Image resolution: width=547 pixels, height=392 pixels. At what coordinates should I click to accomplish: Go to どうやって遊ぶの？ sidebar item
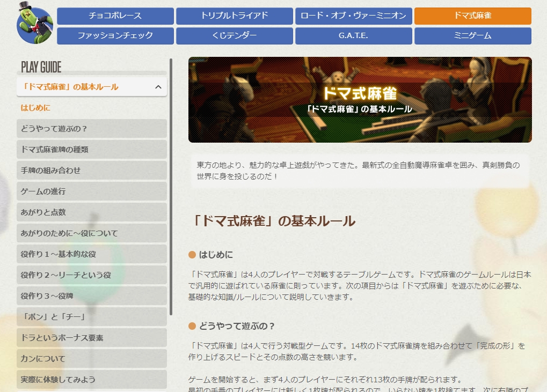pyautogui.click(x=92, y=129)
